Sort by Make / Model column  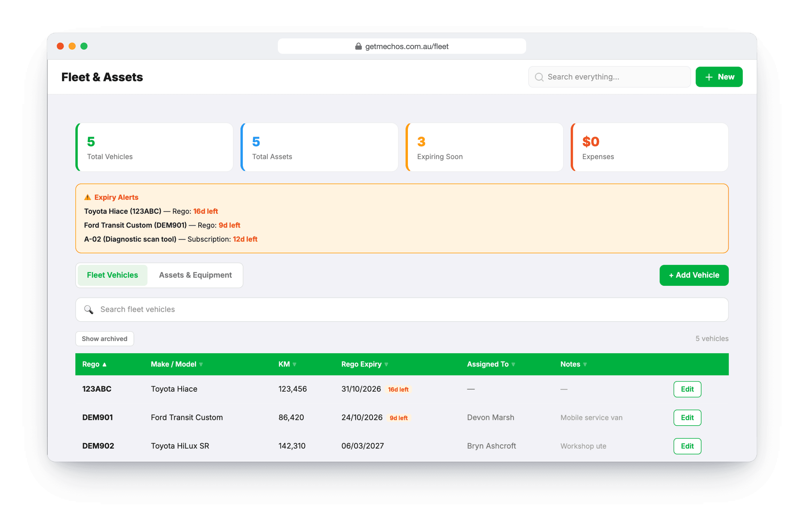[x=177, y=364]
